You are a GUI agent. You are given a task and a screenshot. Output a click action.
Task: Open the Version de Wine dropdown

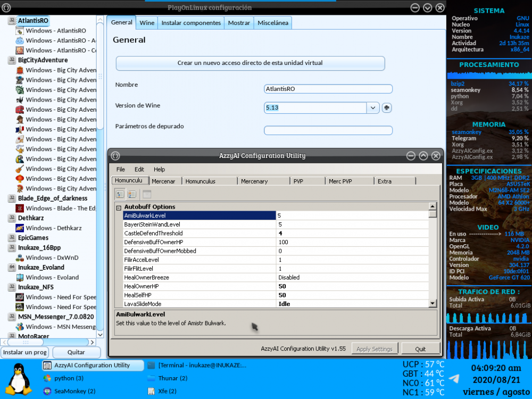click(x=372, y=107)
